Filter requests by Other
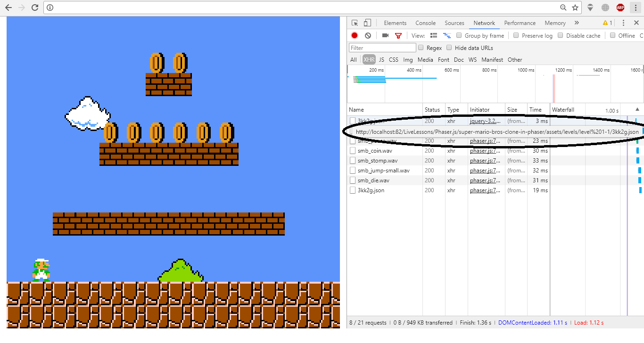 (515, 60)
